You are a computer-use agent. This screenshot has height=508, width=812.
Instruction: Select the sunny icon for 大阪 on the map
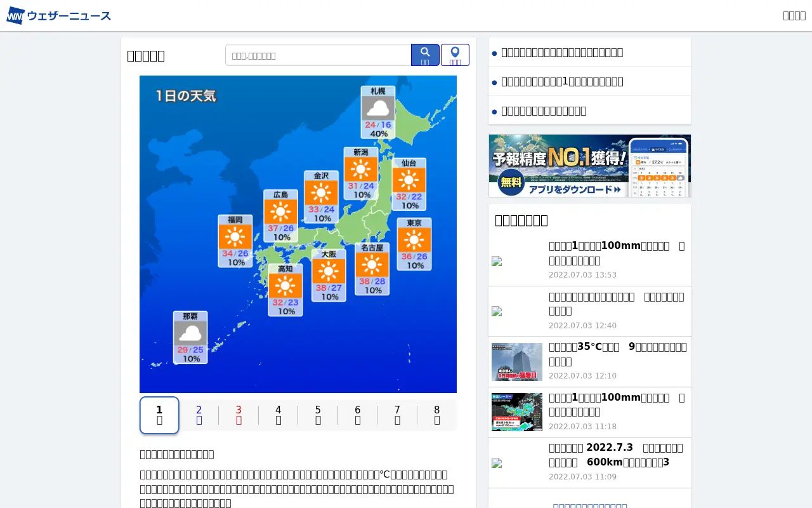(329, 271)
